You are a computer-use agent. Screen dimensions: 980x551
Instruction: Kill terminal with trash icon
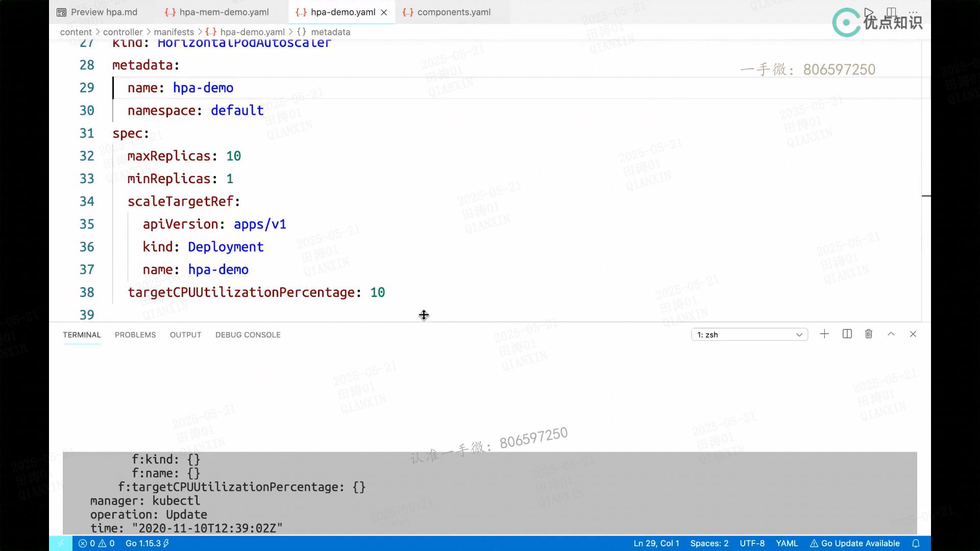click(868, 334)
